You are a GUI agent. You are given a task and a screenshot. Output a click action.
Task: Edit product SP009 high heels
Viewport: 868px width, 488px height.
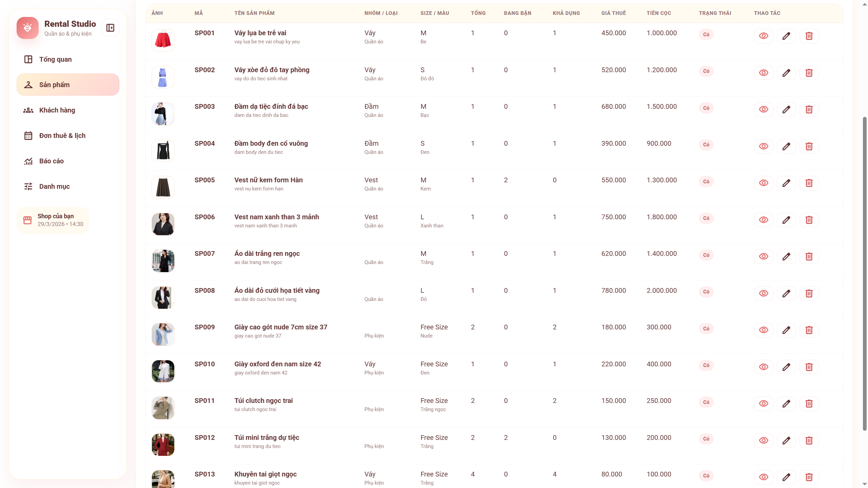click(x=786, y=330)
